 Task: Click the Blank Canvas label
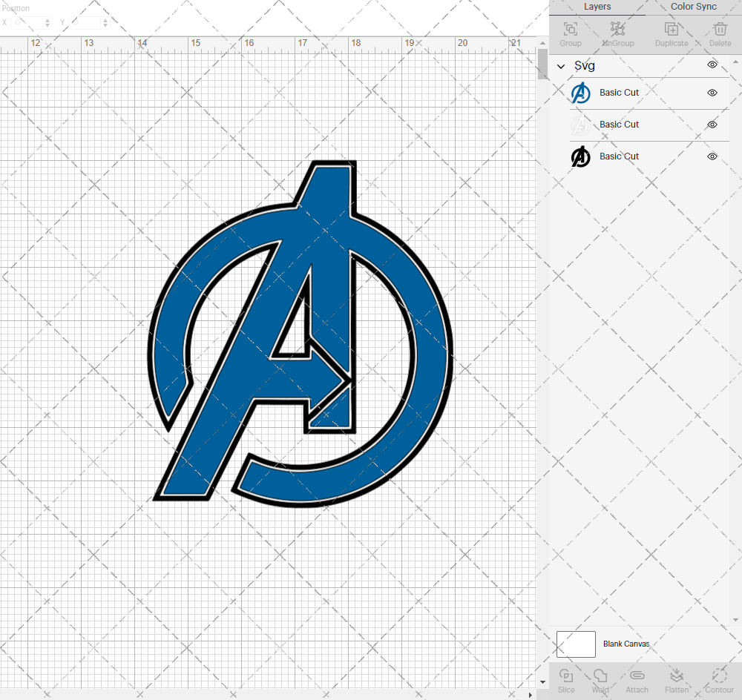[626, 644]
